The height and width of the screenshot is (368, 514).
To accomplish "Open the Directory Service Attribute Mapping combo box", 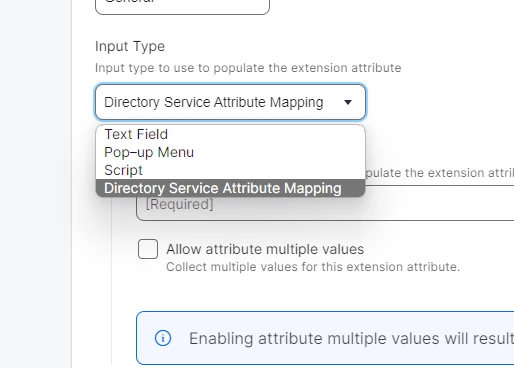I will tap(230, 102).
